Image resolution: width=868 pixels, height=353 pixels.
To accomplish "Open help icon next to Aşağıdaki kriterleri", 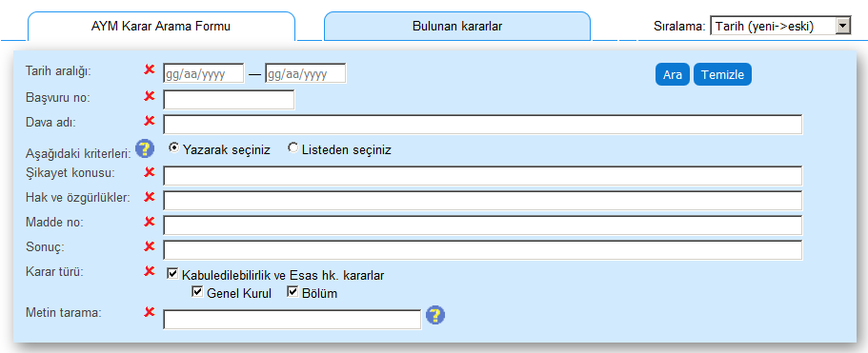I will [x=145, y=149].
